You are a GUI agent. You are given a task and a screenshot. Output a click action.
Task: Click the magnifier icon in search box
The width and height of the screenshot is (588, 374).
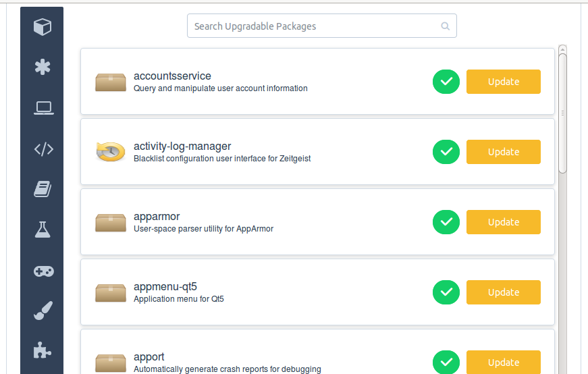click(445, 26)
